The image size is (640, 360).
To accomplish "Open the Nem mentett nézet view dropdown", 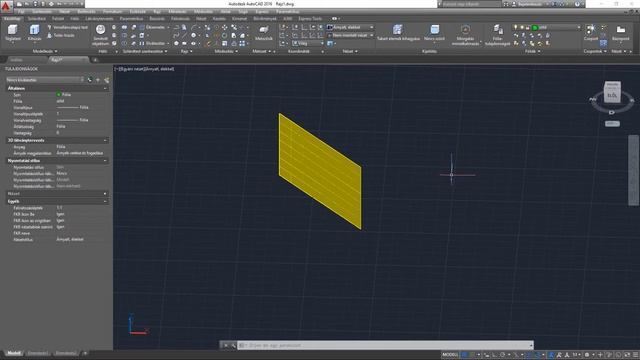I will point(350,36).
